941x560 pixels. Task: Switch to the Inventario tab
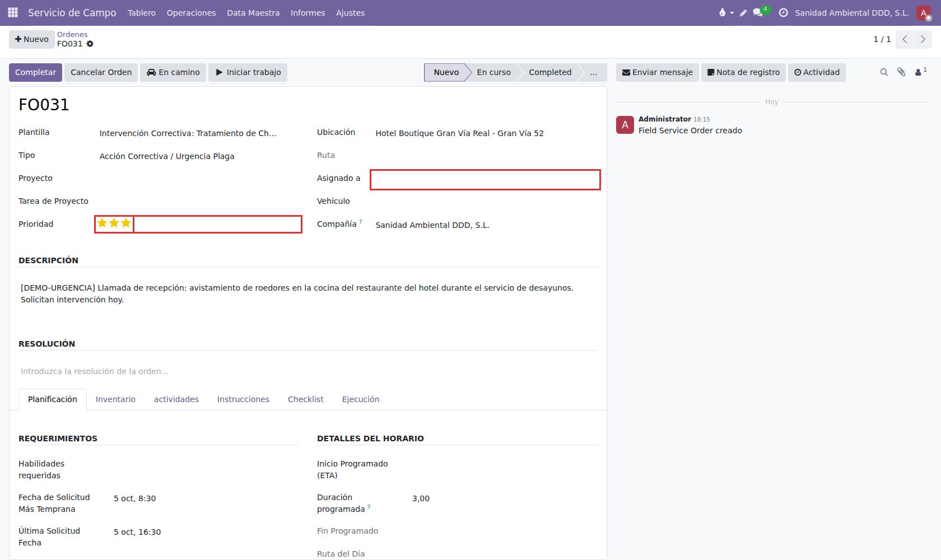pos(115,399)
